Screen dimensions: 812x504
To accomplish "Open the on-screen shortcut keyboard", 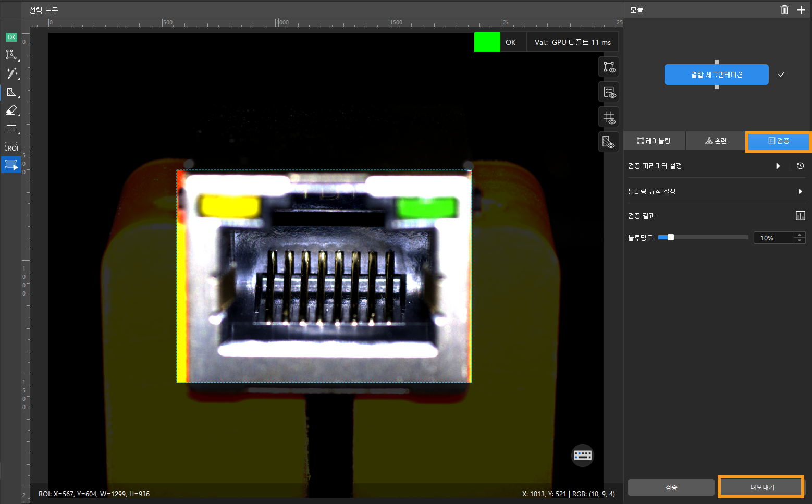I will (583, 456).
